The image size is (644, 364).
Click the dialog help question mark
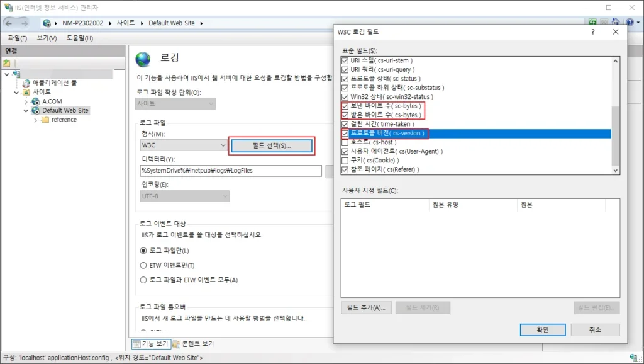click(592, 31)
